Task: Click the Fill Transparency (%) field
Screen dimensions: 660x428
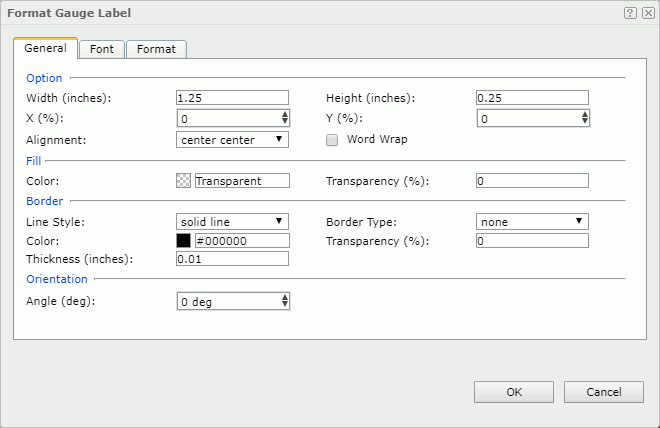Action: point(532,181)
